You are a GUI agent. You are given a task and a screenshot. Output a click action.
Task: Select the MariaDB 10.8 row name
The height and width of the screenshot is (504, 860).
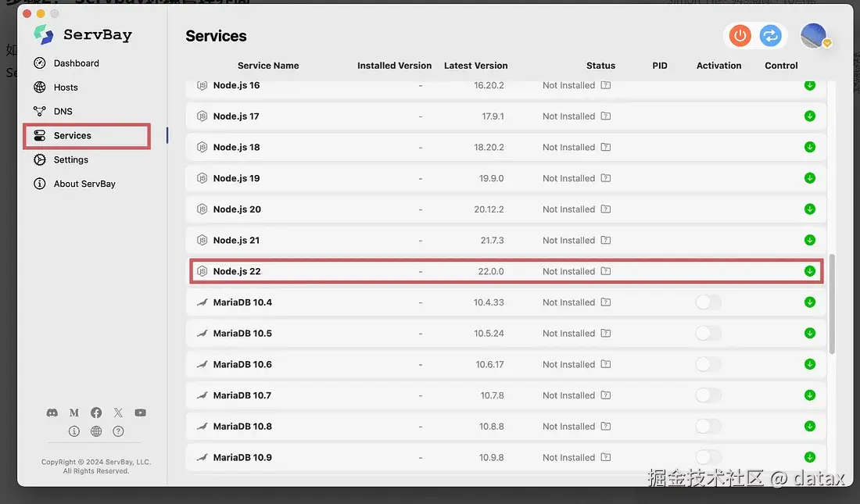(x=242, y=426)
